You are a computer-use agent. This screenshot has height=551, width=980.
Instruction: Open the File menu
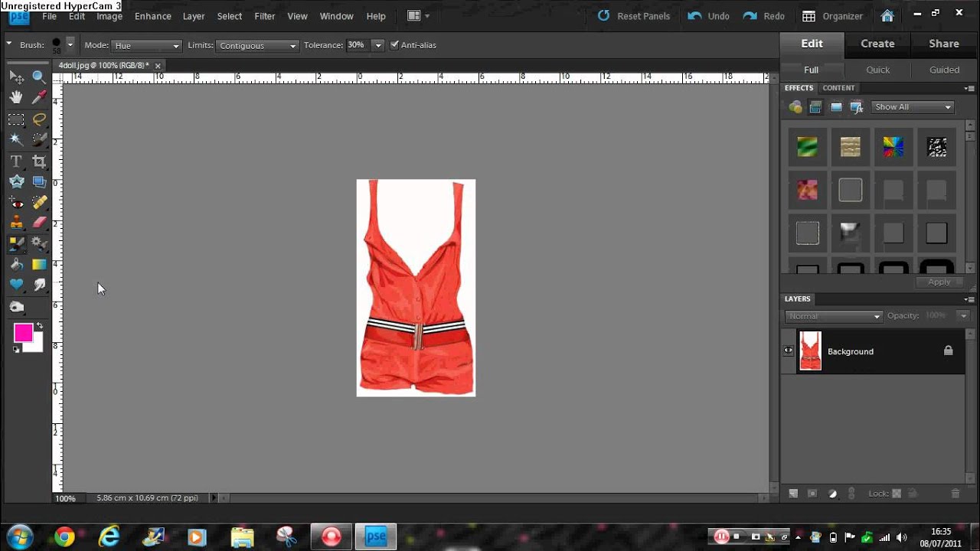[49, 16]
